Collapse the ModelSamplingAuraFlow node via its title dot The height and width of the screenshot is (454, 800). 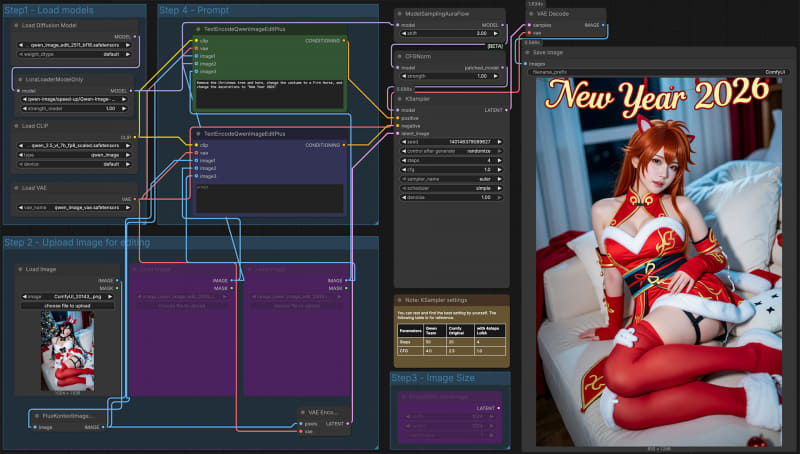coord(399,14)
